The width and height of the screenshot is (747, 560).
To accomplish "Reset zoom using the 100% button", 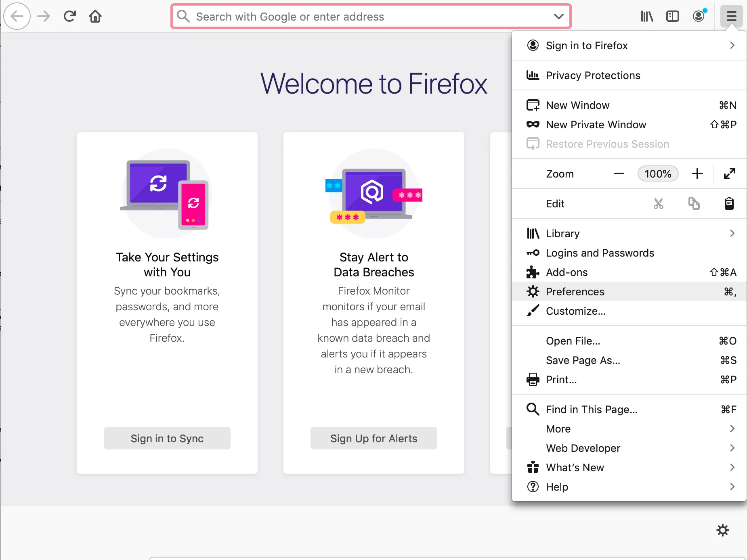I will [x=658, y=174].
